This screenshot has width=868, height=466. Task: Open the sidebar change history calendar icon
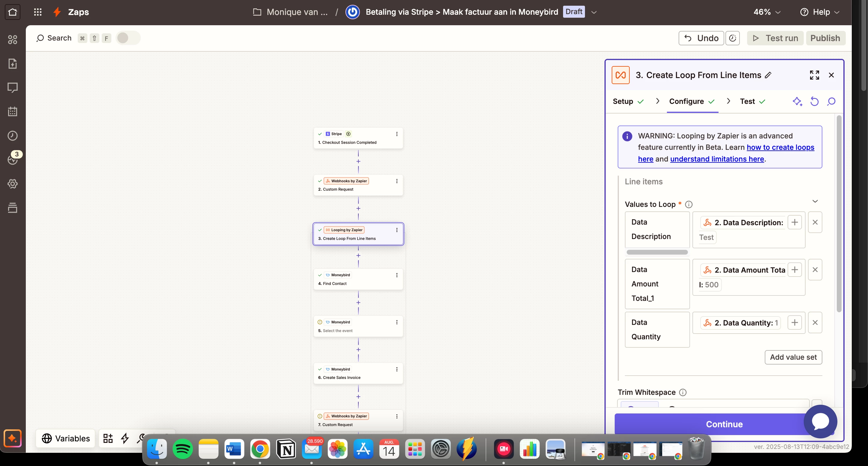point(13,112)
